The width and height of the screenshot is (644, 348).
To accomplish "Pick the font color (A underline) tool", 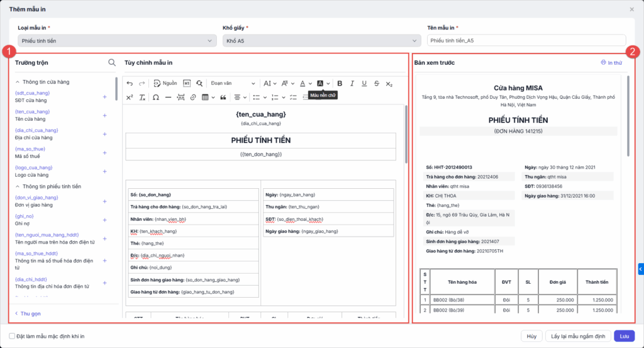I will pyautogui.click(x=303, y=84).
